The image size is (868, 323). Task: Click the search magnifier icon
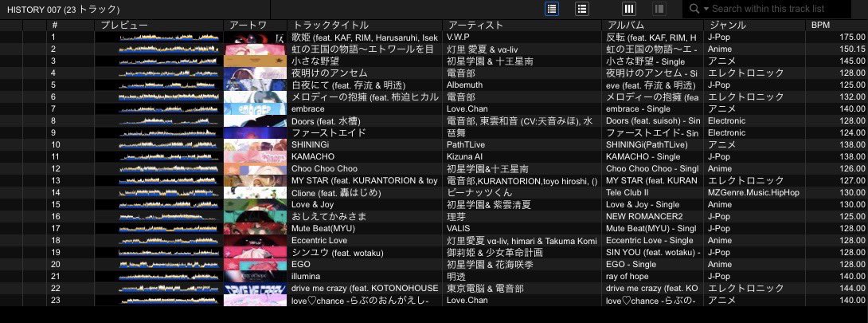click(x=694, y=9)
